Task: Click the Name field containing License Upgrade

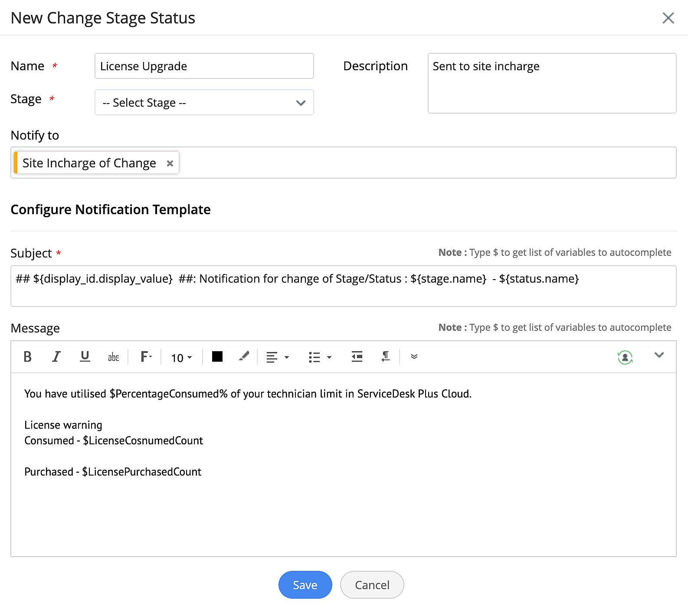Action: coord(204,66)
